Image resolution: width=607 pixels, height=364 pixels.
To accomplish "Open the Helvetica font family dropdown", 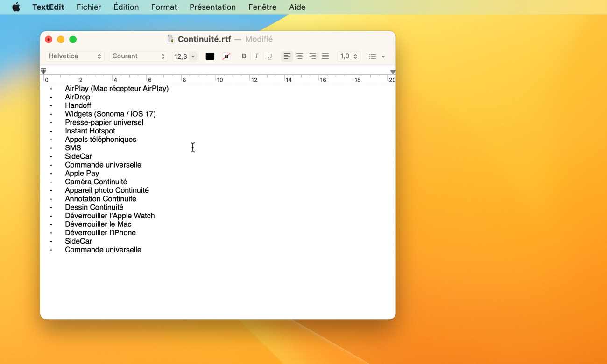I will pos(75,56).
